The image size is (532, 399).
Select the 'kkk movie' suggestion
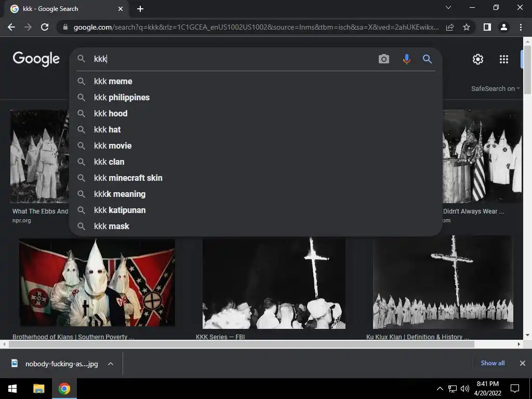256,145
